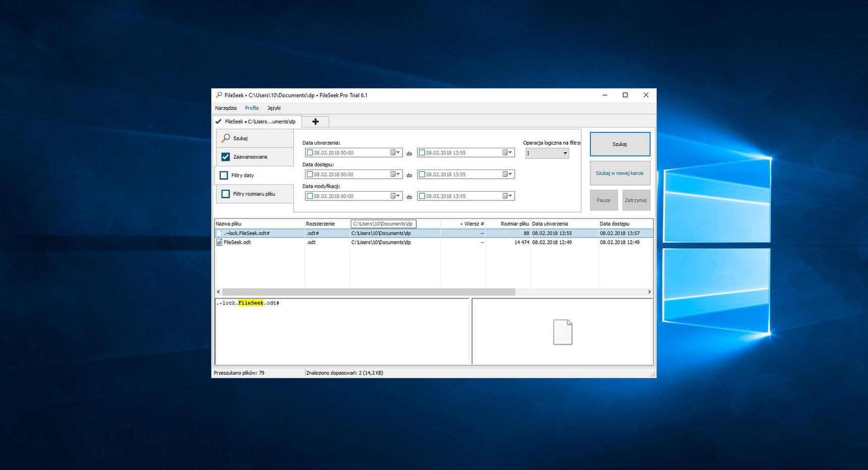Enable the Filtry rozmiaru pliku checkbox
This screenshot has height=470, width=868.
pyautogui.click(x=226, y=194)
